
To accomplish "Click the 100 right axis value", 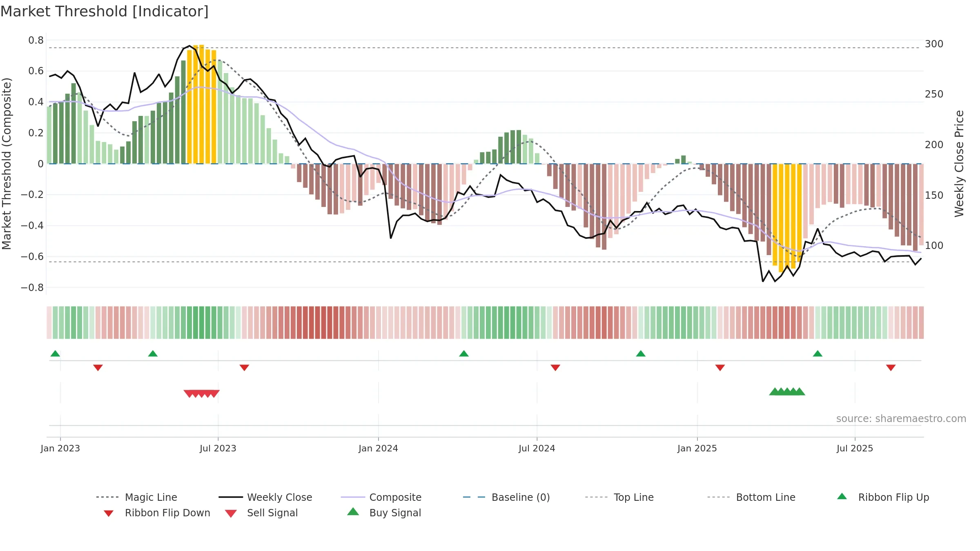I will [x=934, y=245].
